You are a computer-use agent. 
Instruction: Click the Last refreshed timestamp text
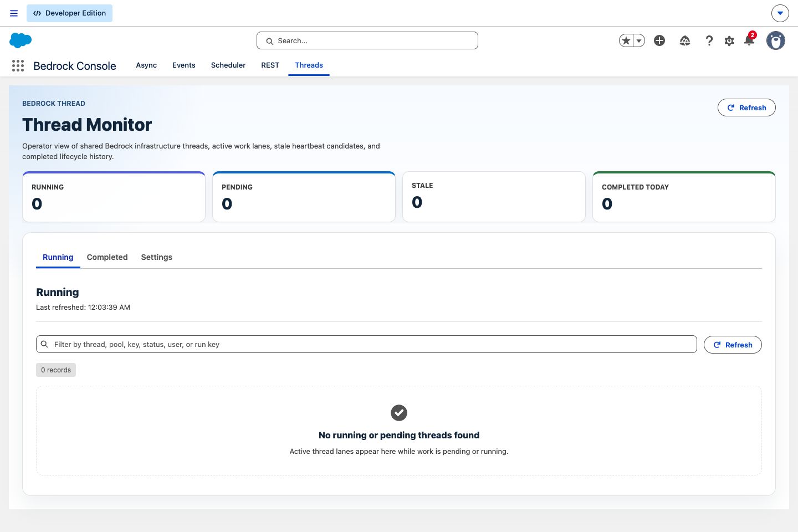click(x=83, y=307)
